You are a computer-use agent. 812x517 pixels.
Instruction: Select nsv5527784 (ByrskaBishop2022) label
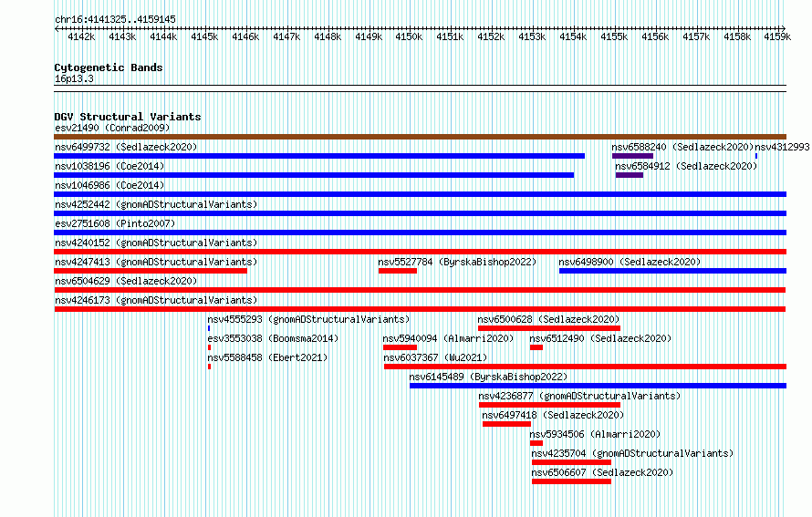click(x=457, y=262)
